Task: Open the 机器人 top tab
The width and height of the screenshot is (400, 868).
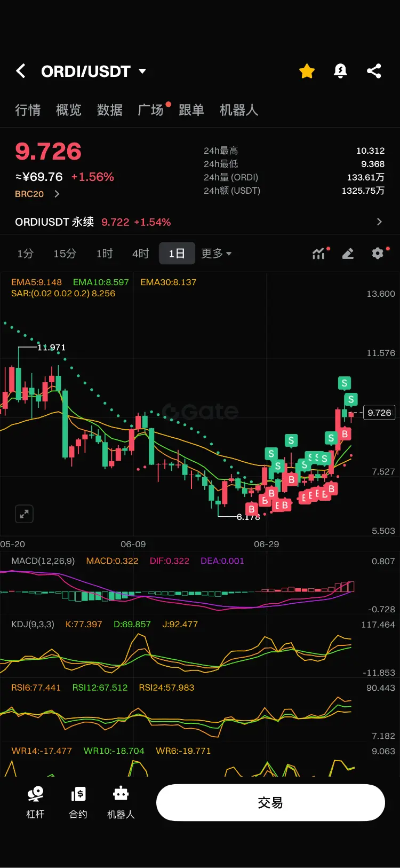Action: pos(239,110)
